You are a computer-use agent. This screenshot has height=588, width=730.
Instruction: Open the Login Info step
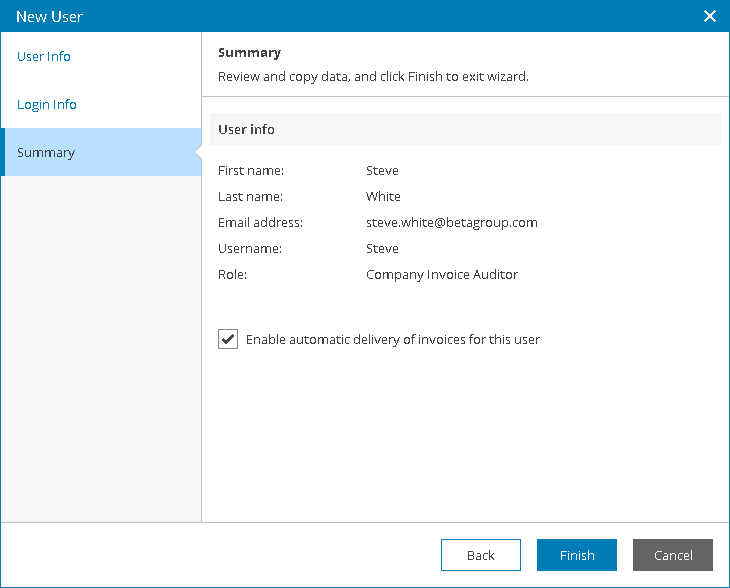pyautogui.click(x=47, y=105)
